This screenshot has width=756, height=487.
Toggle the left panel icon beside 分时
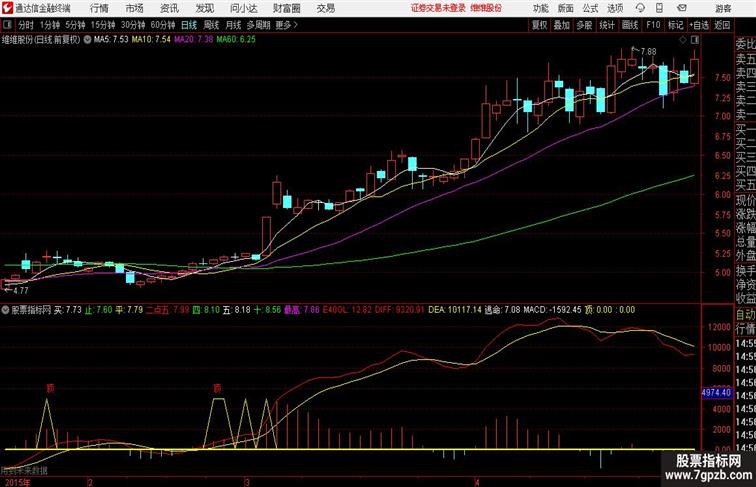click(x=7, y=25)
